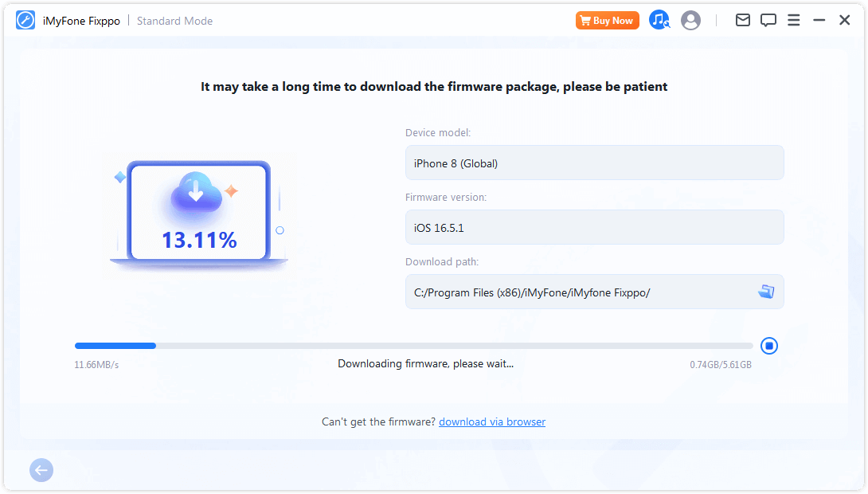
Task: Click the Device model field
Action: click(x=594, y=163)
